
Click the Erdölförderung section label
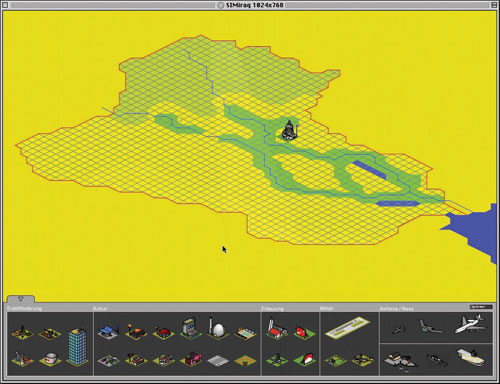[25, 308]
